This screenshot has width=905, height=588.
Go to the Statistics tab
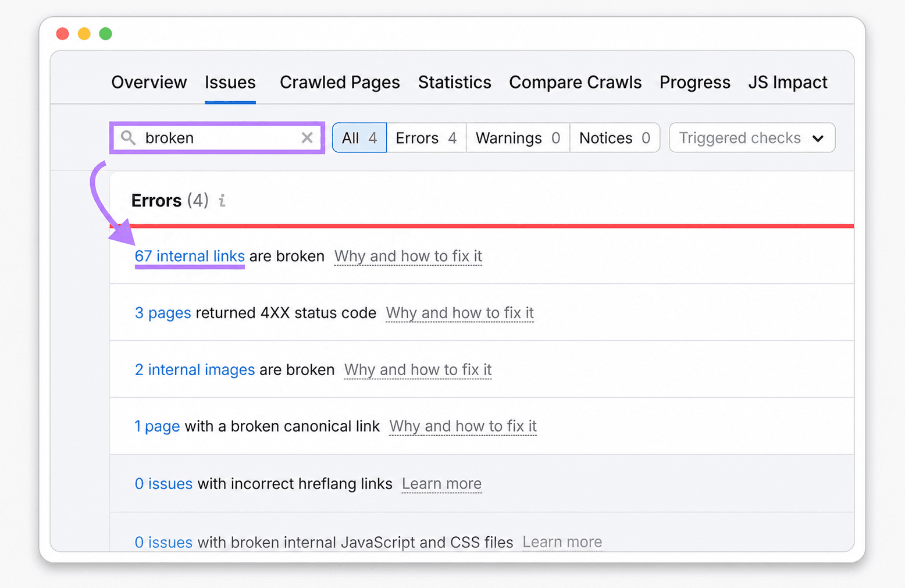pos(455,82)
